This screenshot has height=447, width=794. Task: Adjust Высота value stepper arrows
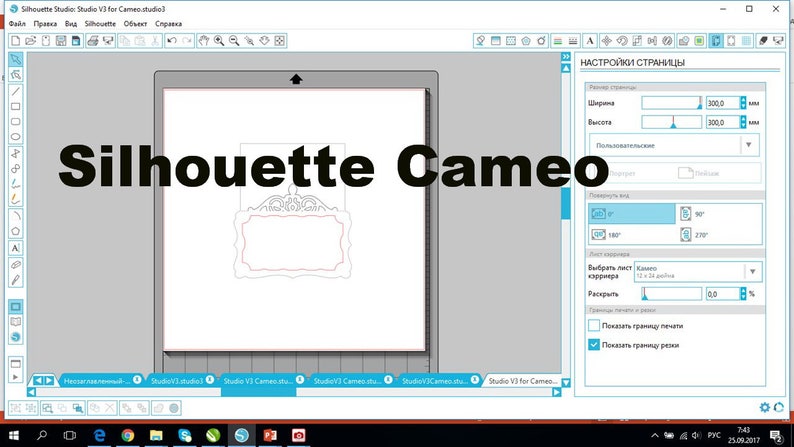point(743,122)
